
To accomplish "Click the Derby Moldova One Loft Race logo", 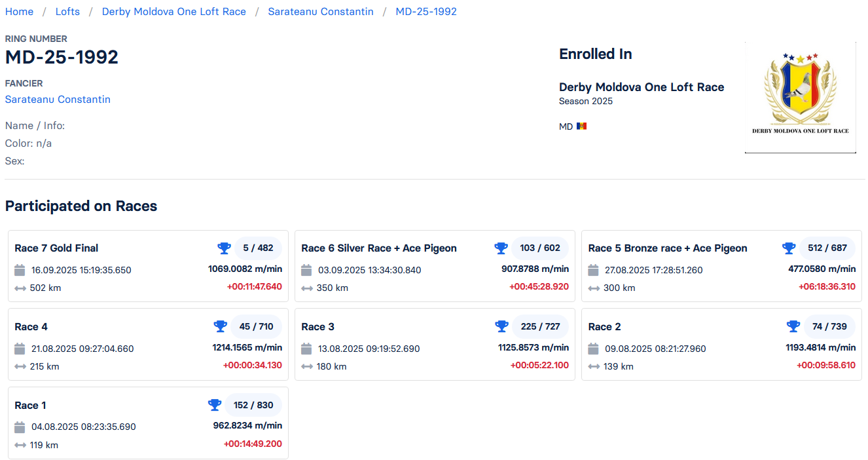I will point(800,98).
